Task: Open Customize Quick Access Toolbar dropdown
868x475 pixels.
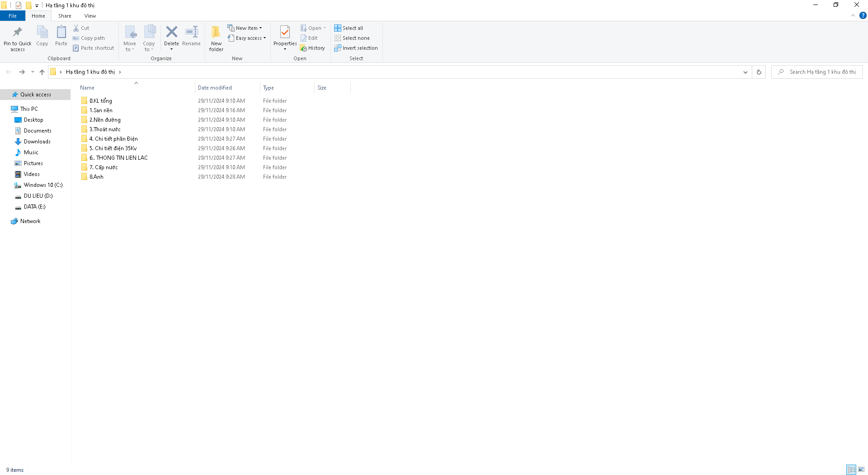Action: point(37,5)
